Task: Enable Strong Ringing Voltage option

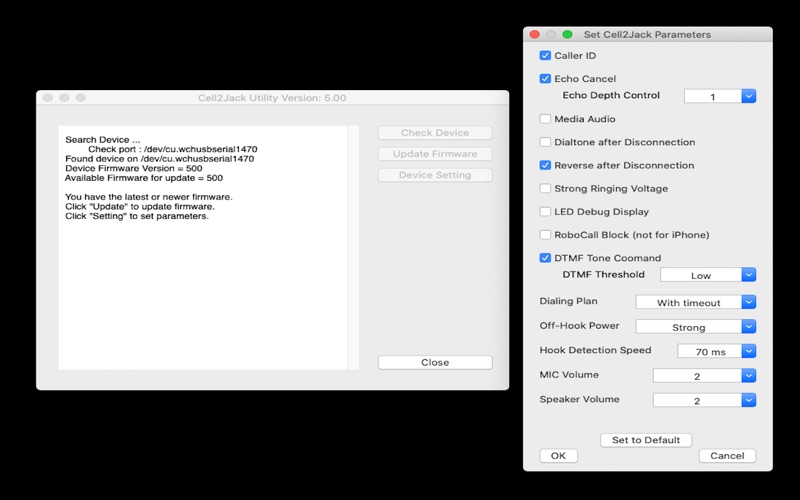Action: pos(545,188)
